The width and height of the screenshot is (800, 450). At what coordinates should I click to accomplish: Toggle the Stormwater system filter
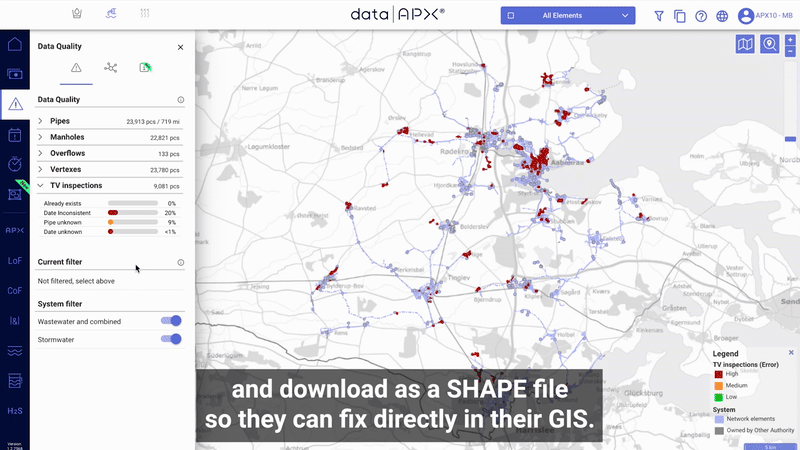(x=171, y=339)
